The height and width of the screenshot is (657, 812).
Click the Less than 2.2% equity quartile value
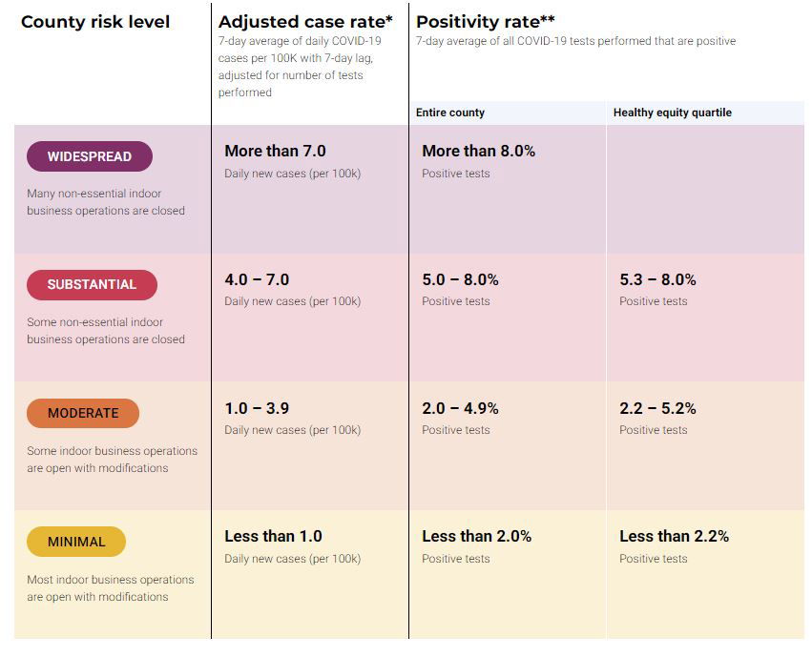[674, 536]
